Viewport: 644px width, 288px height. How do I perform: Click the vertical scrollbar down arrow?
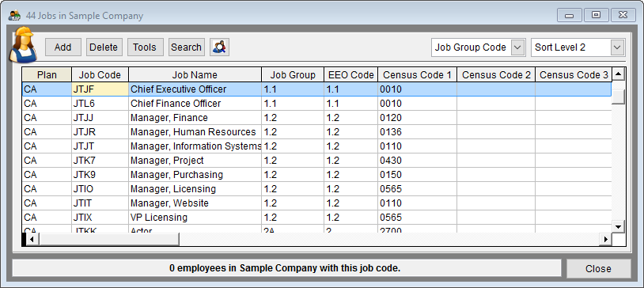[x=618, y=226]
